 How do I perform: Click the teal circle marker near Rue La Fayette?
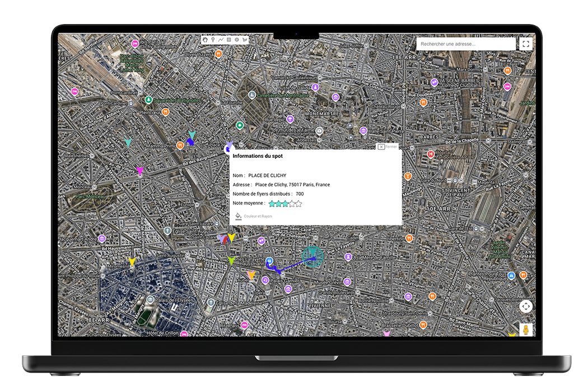click(312, 256)
